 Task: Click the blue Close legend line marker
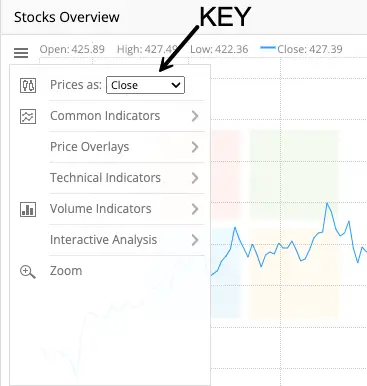coord(268,48)
